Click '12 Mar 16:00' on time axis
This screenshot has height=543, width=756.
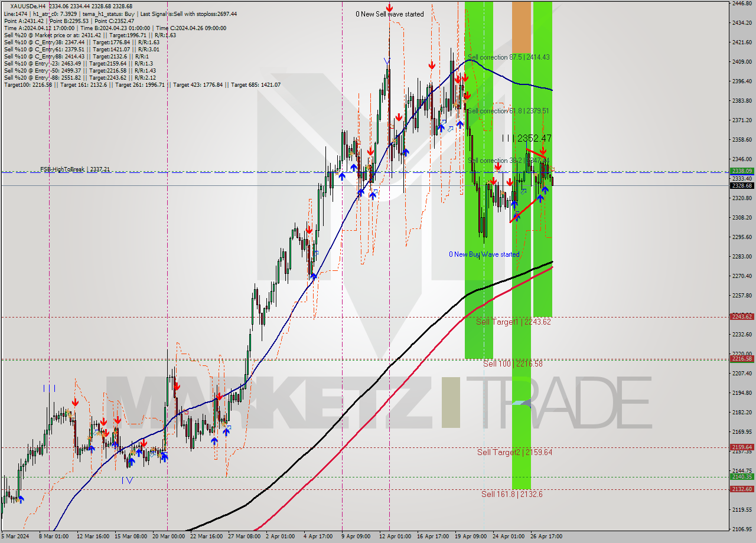[92, 537]
